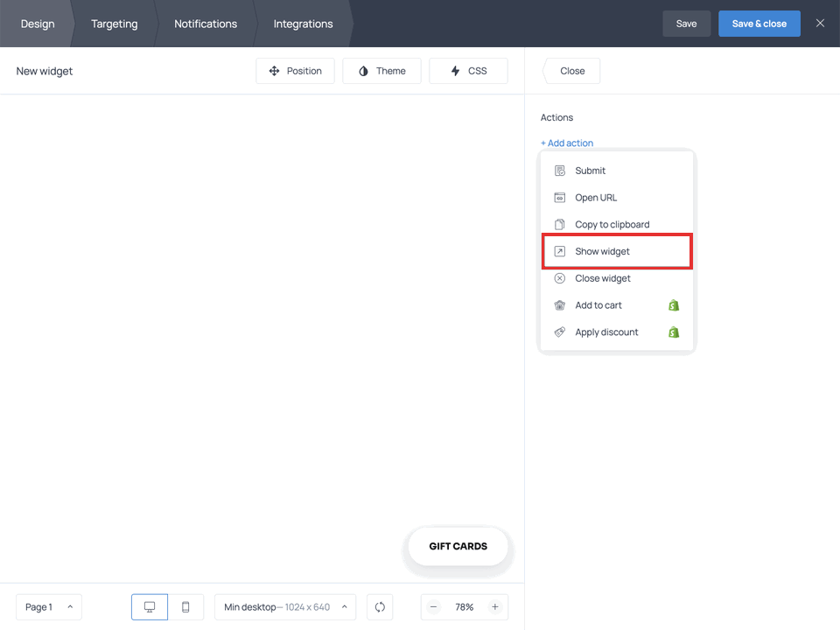Click the Copy to clipboard icon

(559, 224)
